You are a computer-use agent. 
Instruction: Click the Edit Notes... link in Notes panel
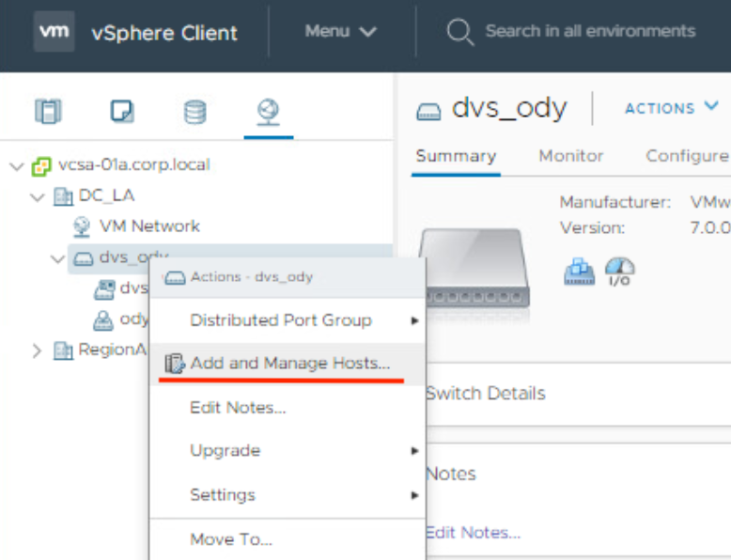(x=474, y=533)
